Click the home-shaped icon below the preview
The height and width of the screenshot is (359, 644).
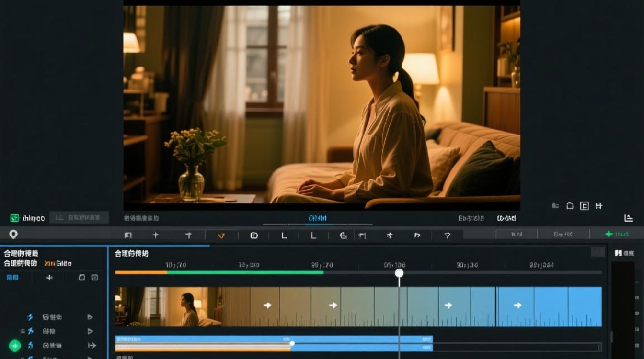click(x=570, y=206)
